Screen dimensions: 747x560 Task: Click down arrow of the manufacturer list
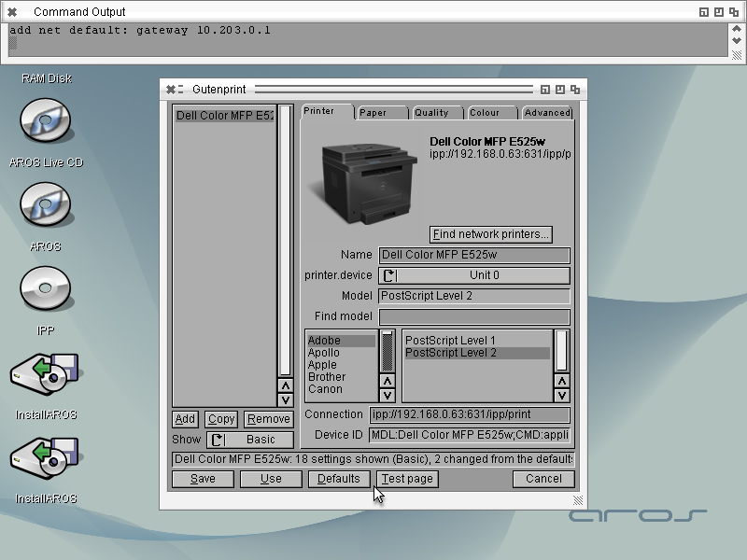pyautogui.click(x=388, y=395)
